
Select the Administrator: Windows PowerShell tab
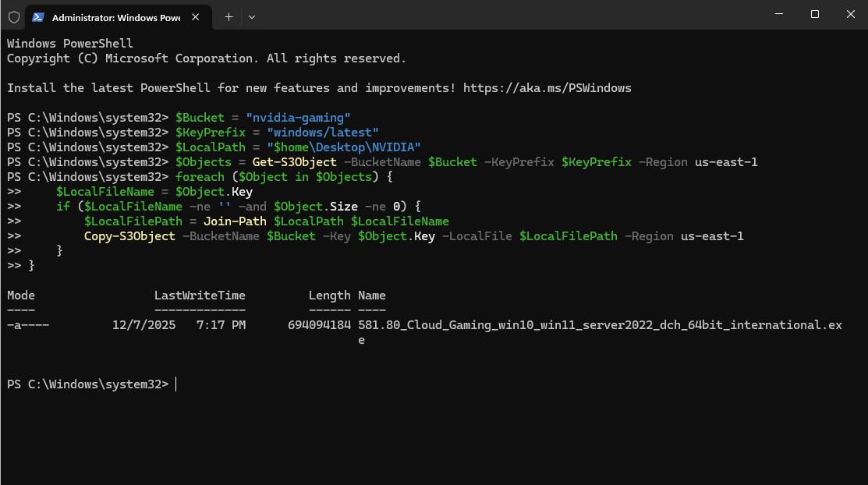[x=119, y=17]
